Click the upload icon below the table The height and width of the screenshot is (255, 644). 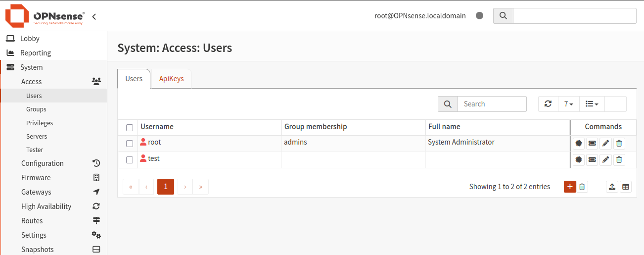pyautogui.click(x=612, y=187)
